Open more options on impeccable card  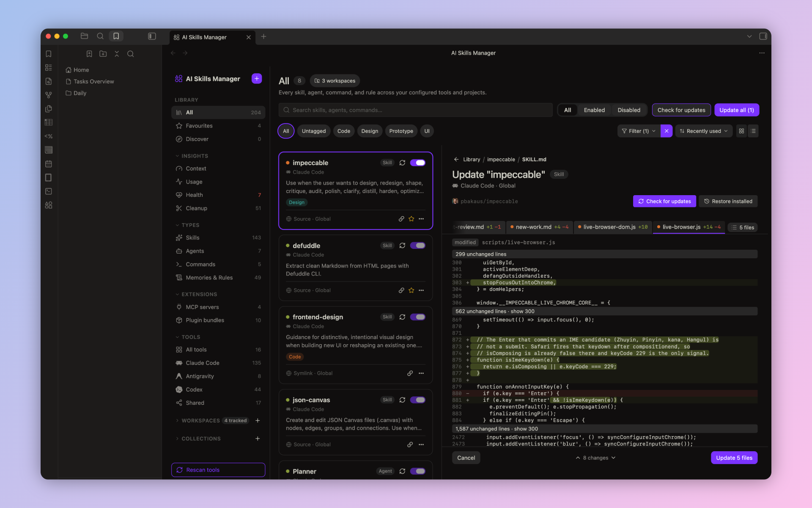(x=421, y=219)
